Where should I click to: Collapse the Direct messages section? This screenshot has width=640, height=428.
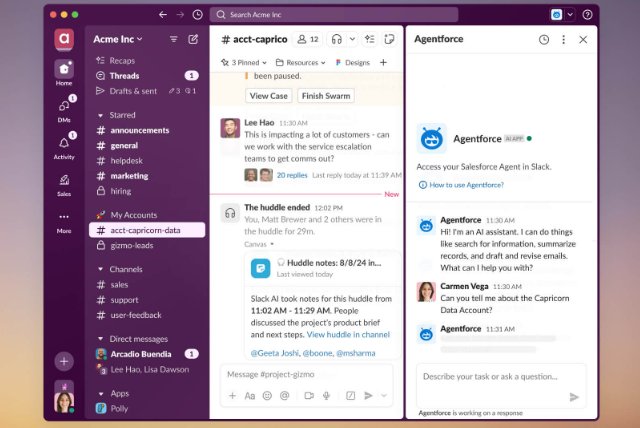(100, 339)
